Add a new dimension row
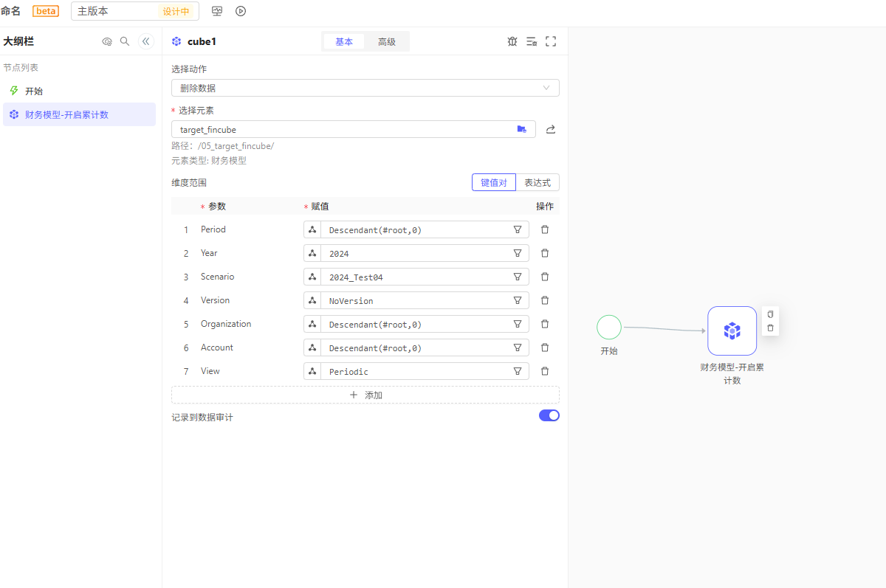 pyautogui.click(x=365, y=395)
